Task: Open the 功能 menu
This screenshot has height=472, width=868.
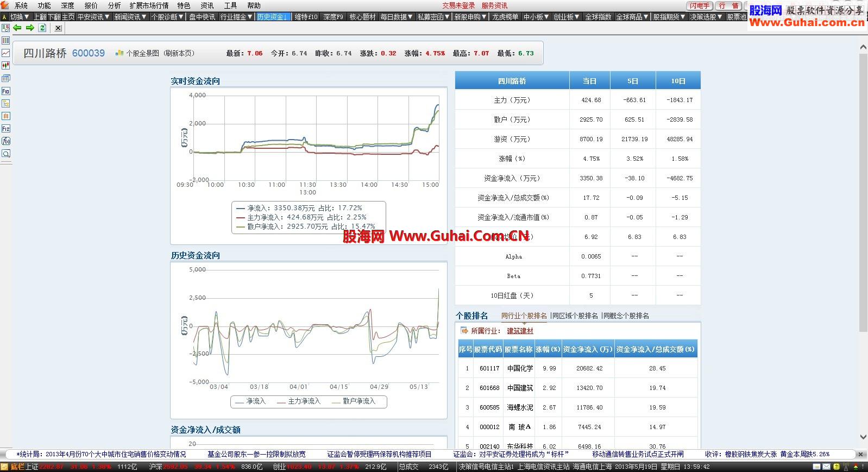Action: coord(44,5)
